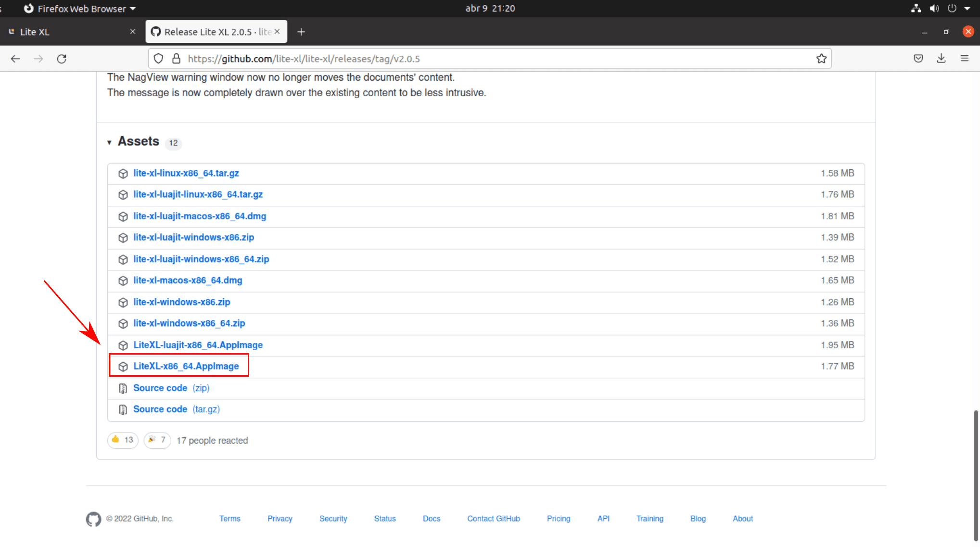Open the Firefox downloads panel
980x547 pixels.
(941, 58)
